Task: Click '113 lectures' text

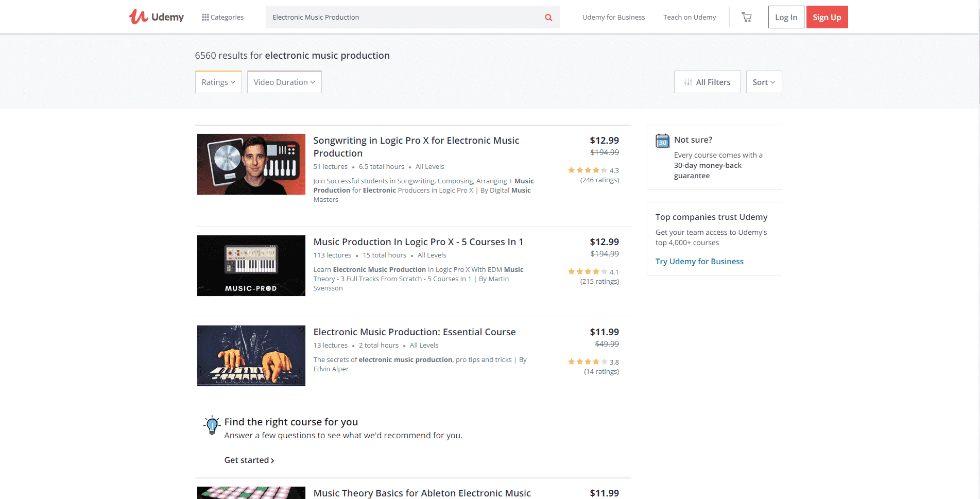Action: tap(332, 255)
